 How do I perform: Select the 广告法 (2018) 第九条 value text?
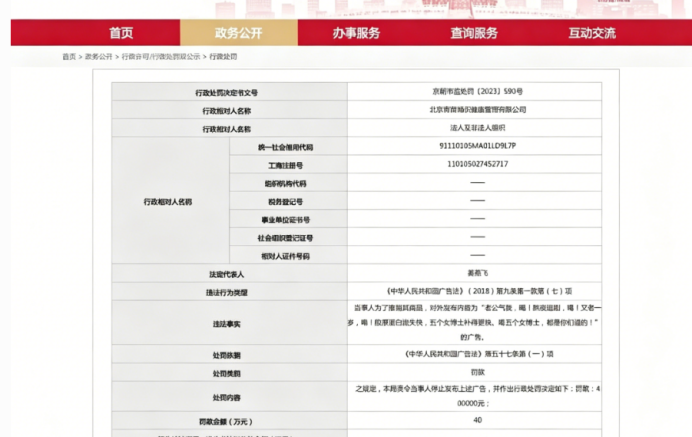[479, 291]
